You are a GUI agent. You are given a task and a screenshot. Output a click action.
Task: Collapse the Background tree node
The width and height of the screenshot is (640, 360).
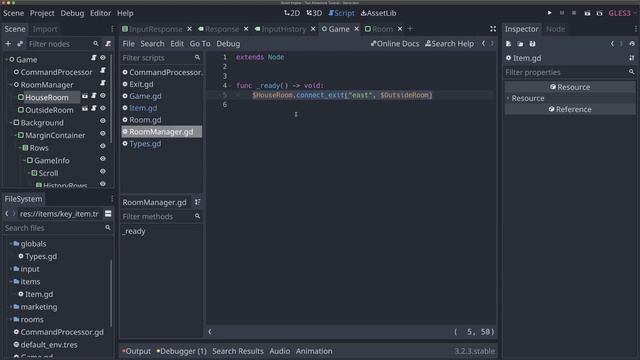click(x=11, y=122)
